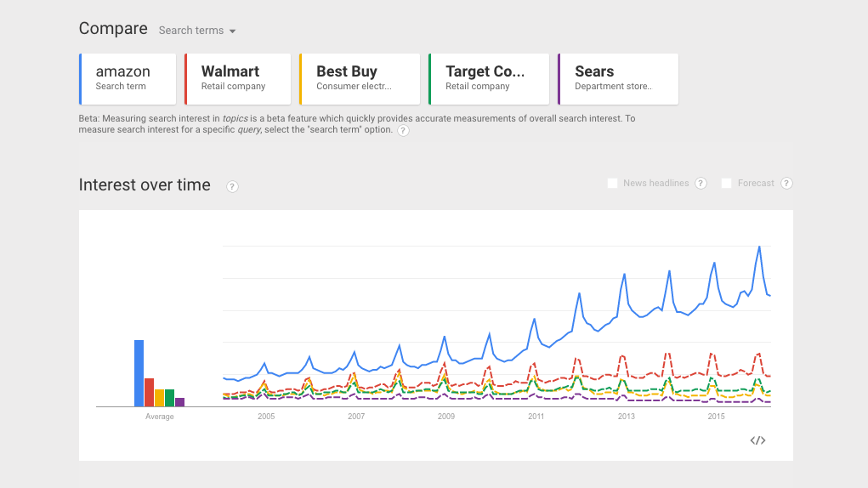Open help icon after the beta notice
The width and height of the screenshot is (868, 488).
coord(403,131)
